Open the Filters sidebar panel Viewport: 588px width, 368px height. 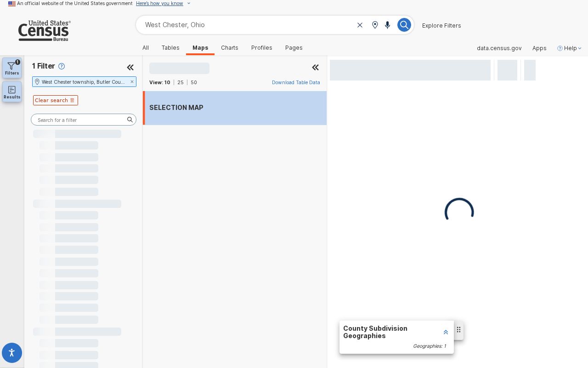pos(12,68)
